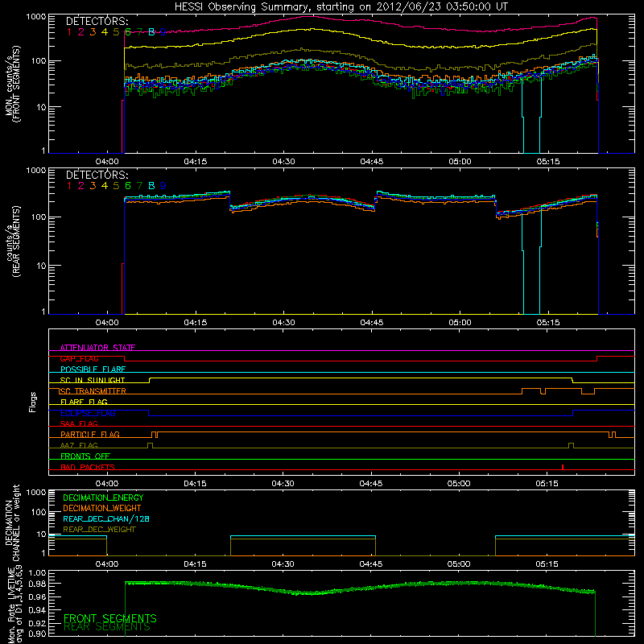
Task: Click DETECTORS: label in front segments panel
Action: click(97, 21)
